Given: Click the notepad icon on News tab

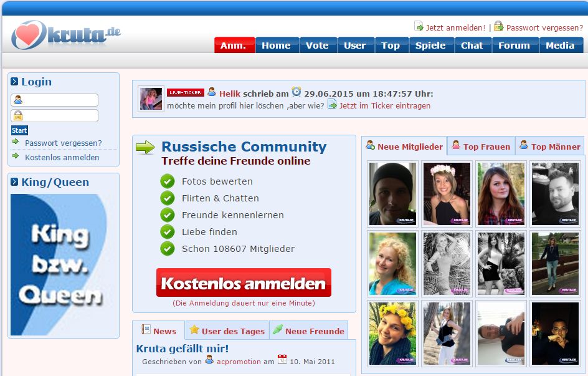Looking at the screenshot, I should click(146, 329).
